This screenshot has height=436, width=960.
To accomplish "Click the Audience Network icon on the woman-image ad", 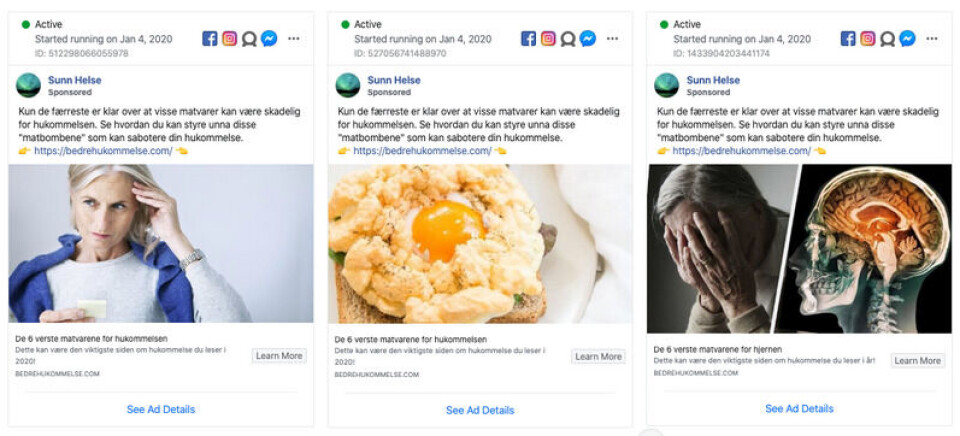I will [249, 39].
